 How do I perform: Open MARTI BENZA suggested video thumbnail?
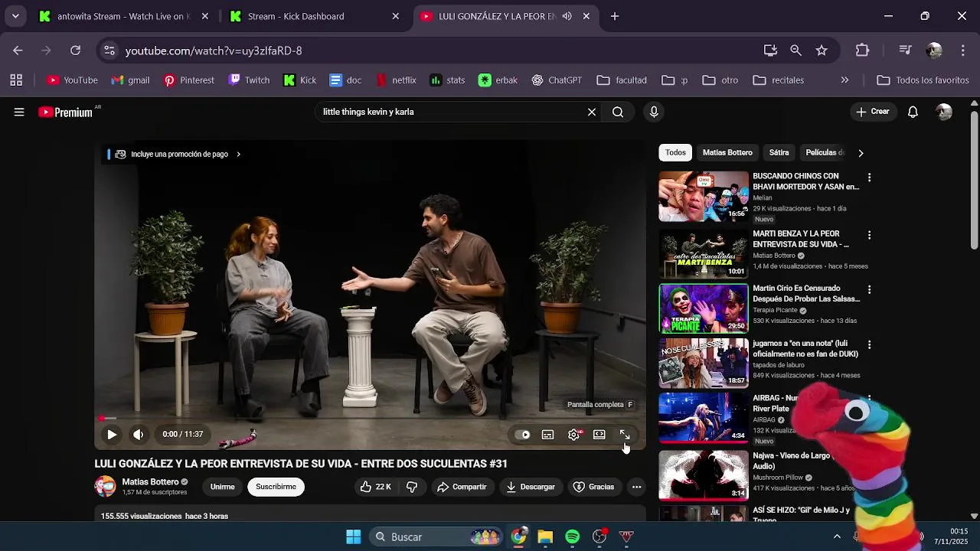point(704,253)
